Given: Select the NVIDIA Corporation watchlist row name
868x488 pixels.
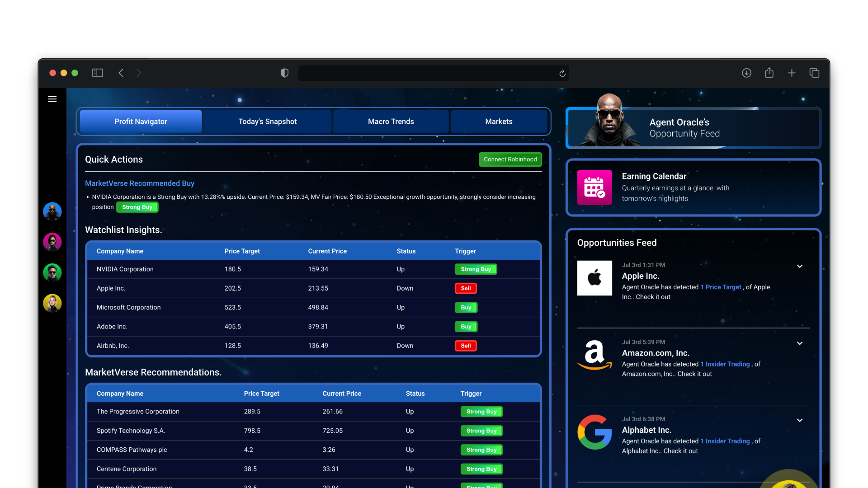Looking at the screenshot, I should 125,269.
